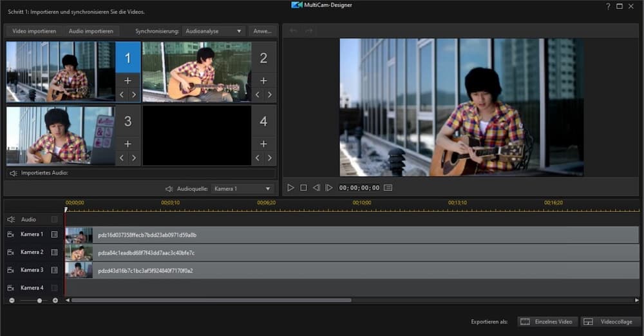Click camera 1 left shift arrow
The width and height of the screenshot is (644, 336).
point(122,95)
